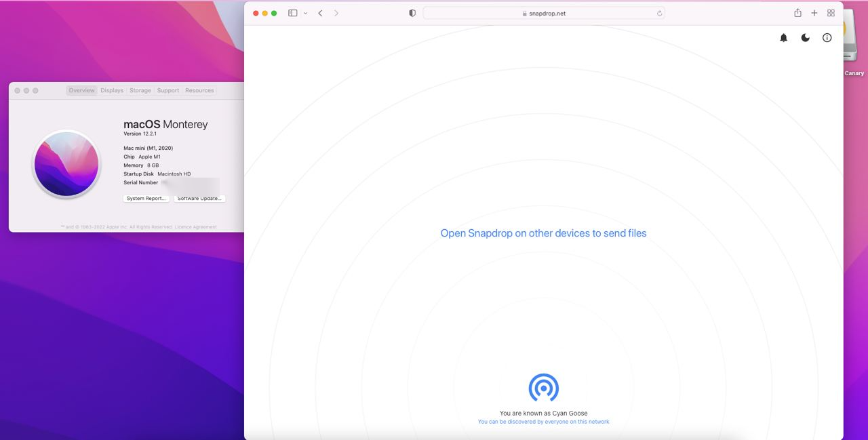This screenshot has height=440, width=868.
Task: Click the Software Update button
Action: pos(199,199)
